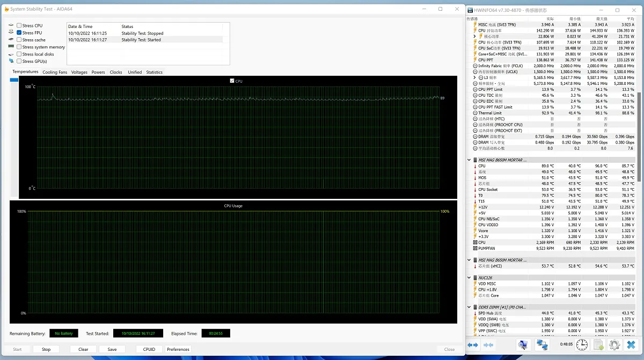Click the cache chip icon beside Stress cache
The width and height of the screenshot is (644, 360).
(11, 40)
